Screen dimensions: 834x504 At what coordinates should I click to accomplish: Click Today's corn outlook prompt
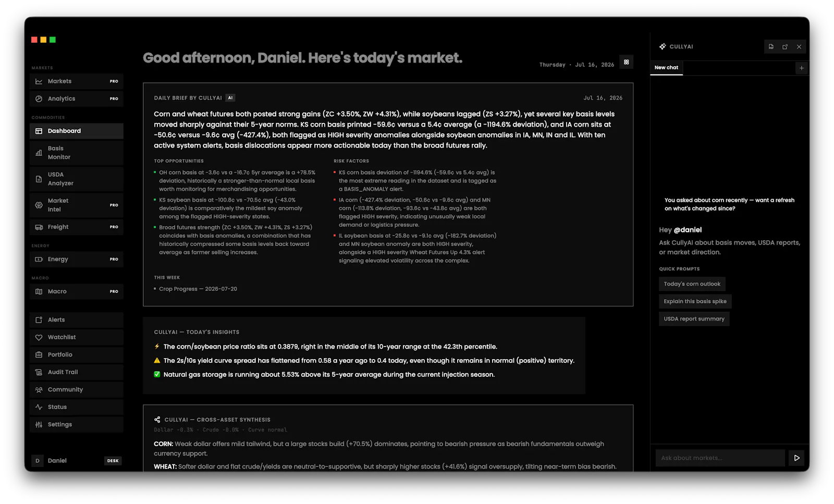click(x=692, y=284)
